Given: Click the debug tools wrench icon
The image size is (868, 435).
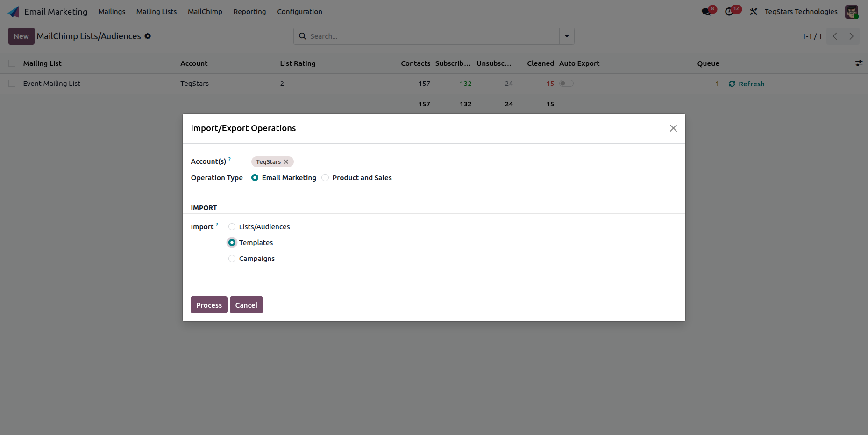Looking at the screenshot, I should tap(754, 12).
